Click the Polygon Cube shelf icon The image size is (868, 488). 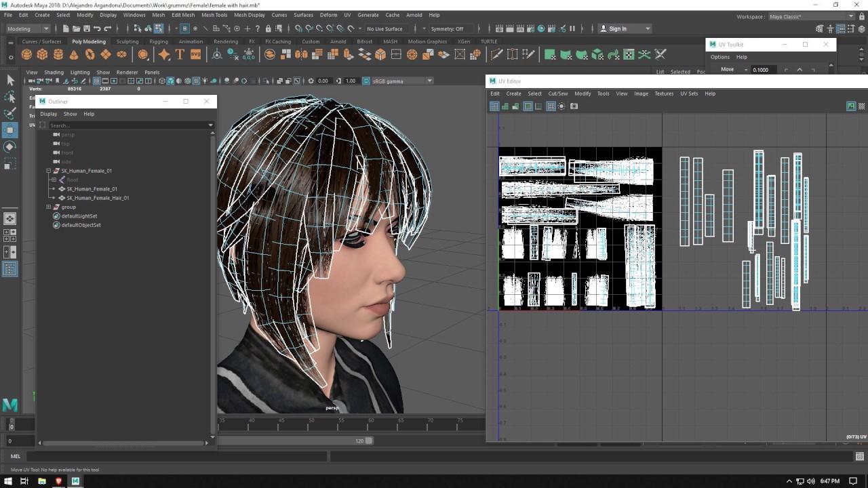[43, 54]
